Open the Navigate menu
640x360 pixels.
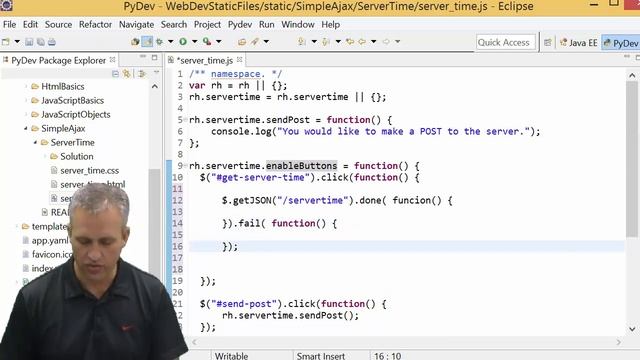click(136, 24)
